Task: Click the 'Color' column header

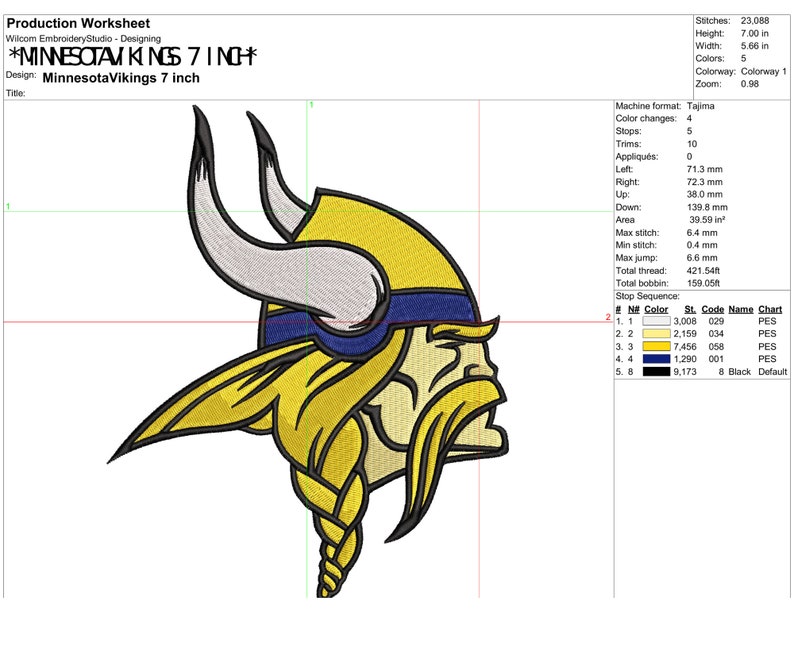Action: point(656,309)
